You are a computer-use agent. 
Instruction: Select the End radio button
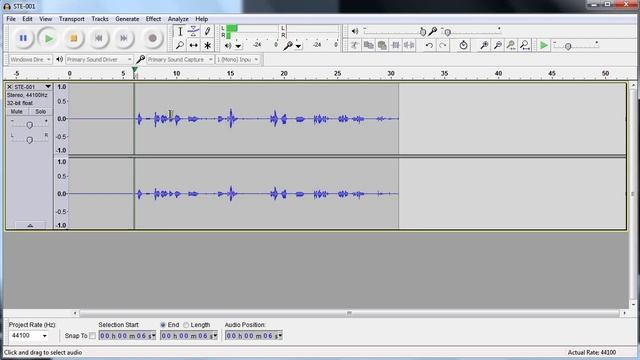[163, 325]
